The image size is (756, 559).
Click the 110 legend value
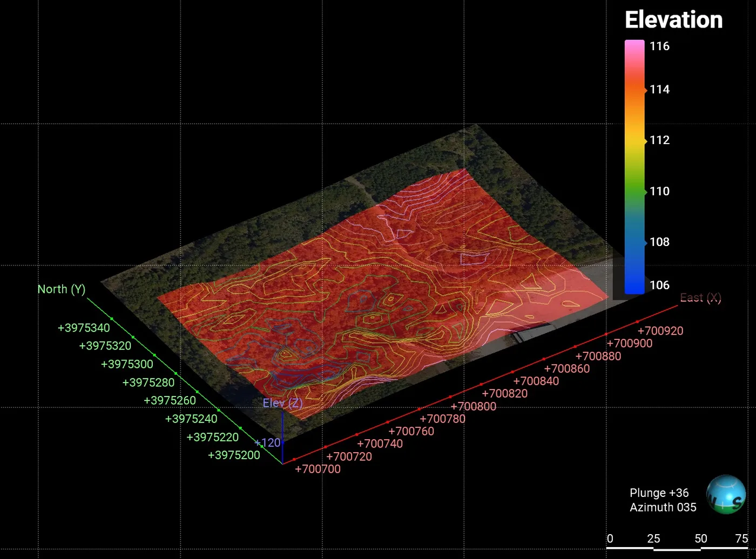[659, 192]
